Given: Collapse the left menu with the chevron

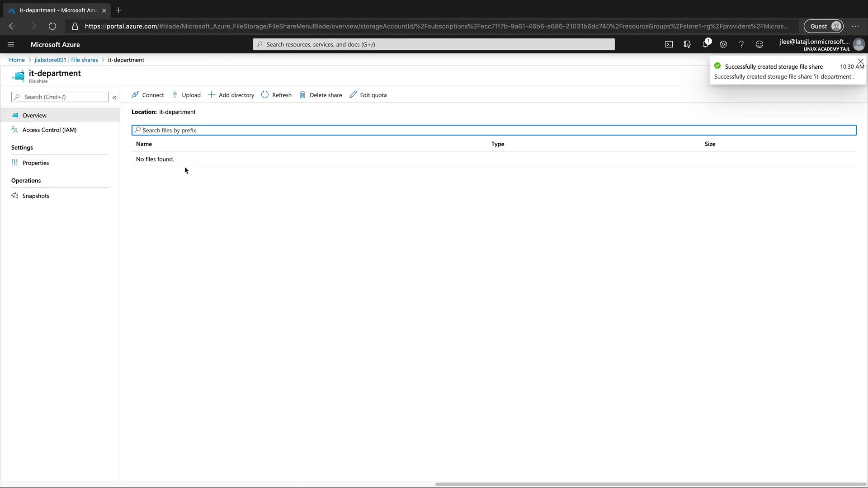Looking at the screenshot, I should tap(114, 97).
